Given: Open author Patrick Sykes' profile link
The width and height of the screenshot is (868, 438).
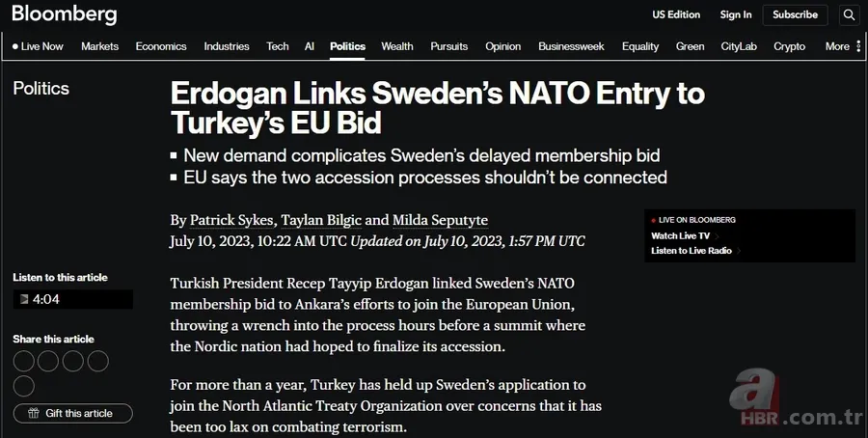Looking at the screenshot, I should 231,220.
